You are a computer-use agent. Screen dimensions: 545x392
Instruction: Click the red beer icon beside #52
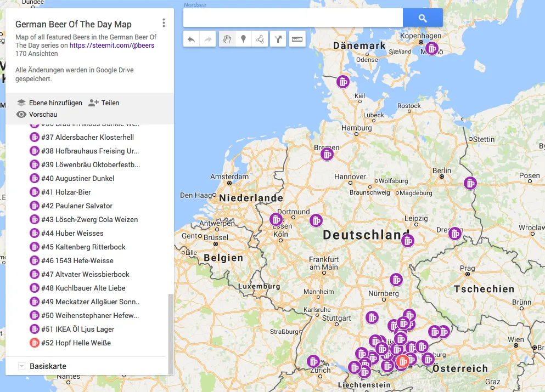pyautogui.click(x=35, y=343)
